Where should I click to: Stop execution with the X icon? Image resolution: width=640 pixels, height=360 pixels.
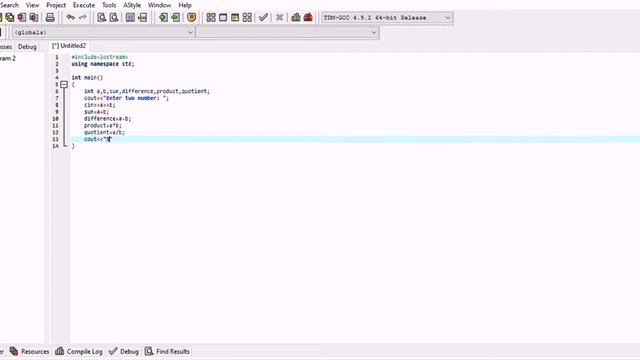click(280, 18)
